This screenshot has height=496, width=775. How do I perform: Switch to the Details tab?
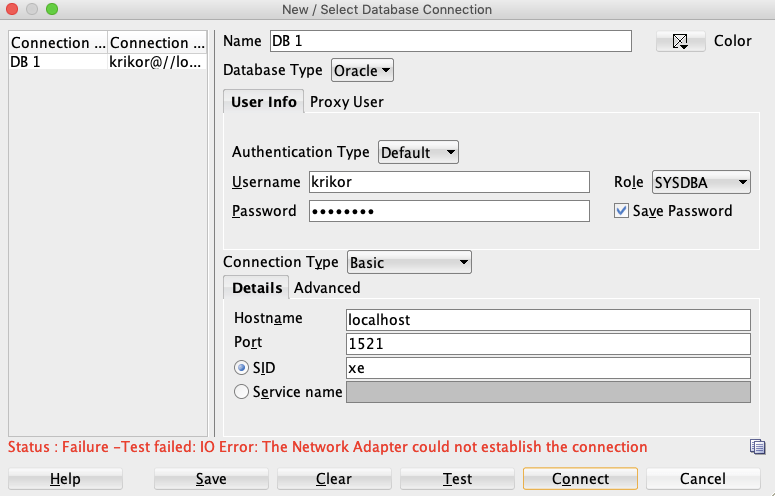[x=257, y=288]
